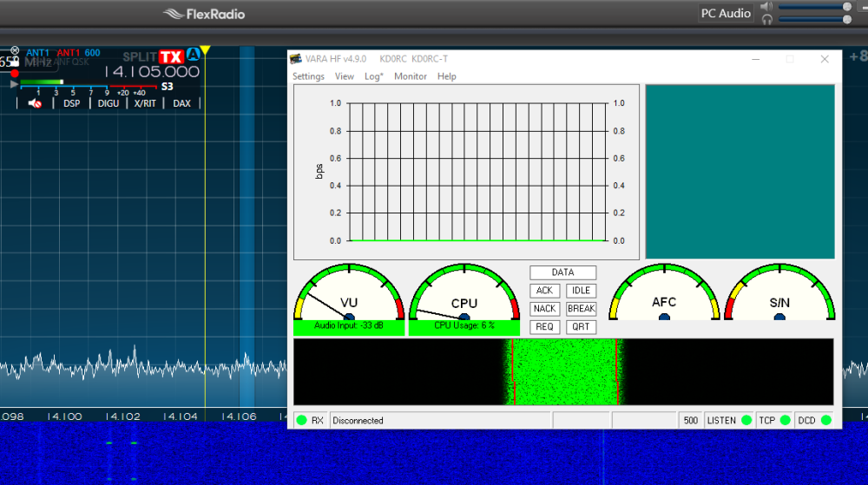Viewport: 868px width, 485px height.
Task: Click the AFC gauge
Action: tap(664, 292)
